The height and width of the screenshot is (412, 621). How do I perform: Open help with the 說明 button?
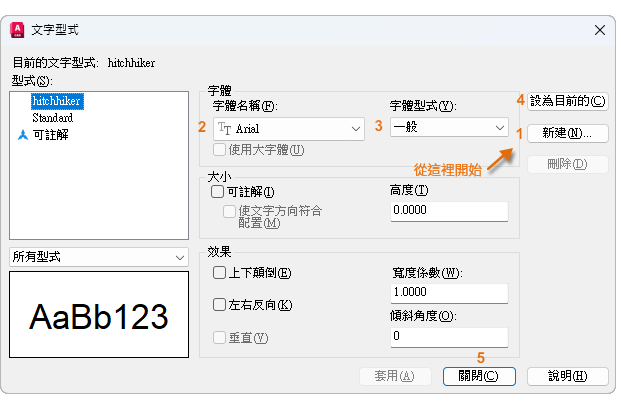click(565, 376)
